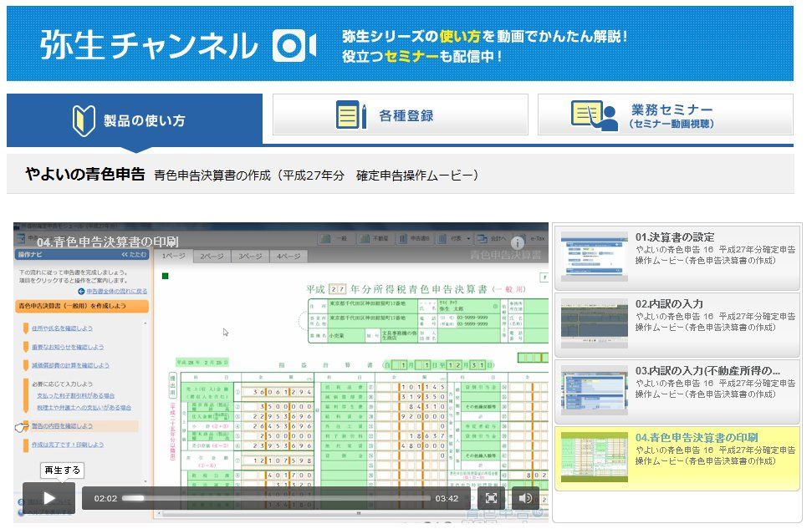
Task: Open the thumbnail for 01.決算書の設定
Action: [x=594, y=257]
